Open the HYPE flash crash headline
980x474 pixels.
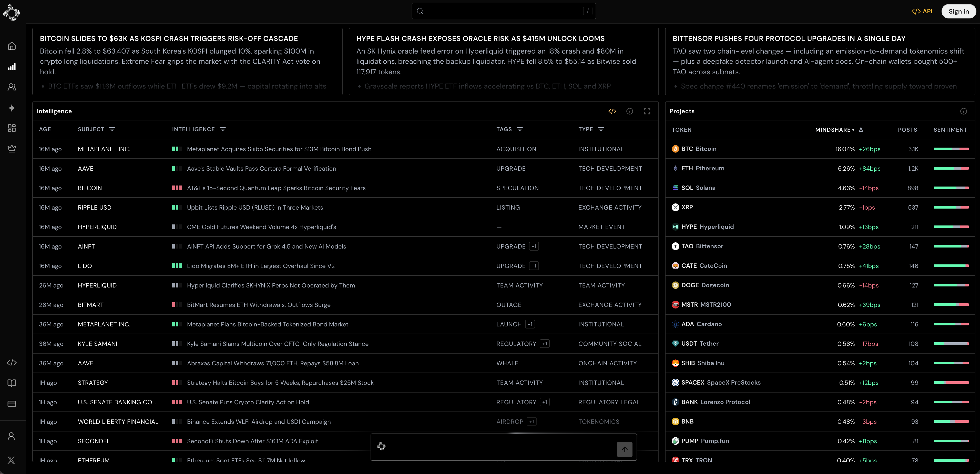[481, 38]
